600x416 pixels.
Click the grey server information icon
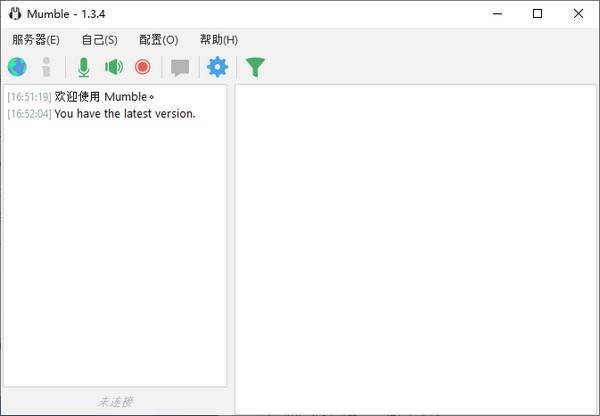click(x=45, y=67)
